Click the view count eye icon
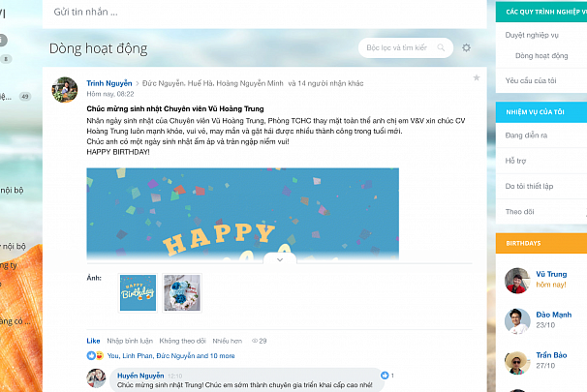The width and height of the screenshot is (587, 392). [255, 341]
